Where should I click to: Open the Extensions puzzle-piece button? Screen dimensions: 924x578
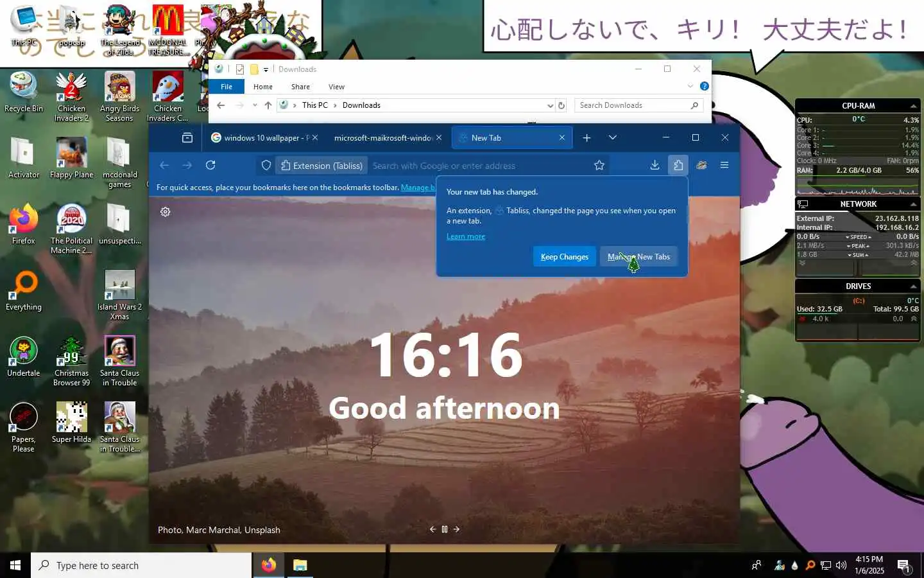tap(678, 165)
